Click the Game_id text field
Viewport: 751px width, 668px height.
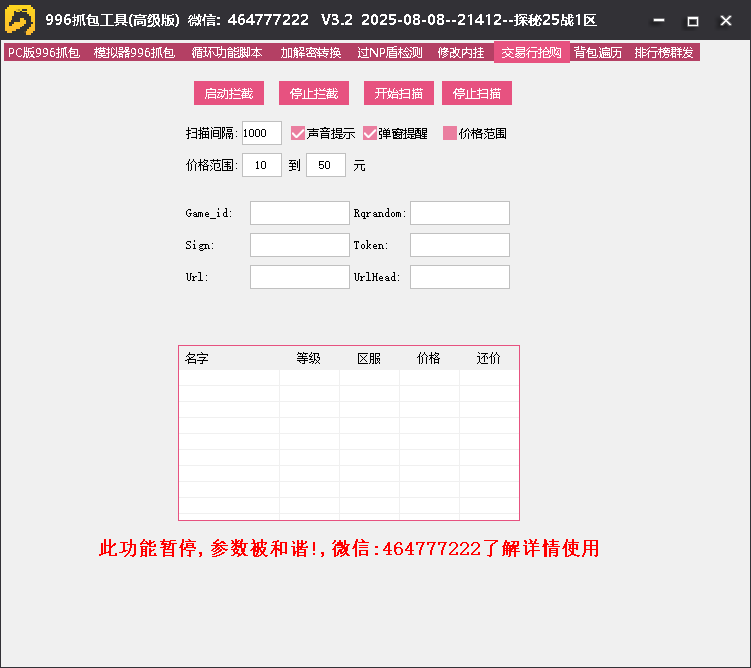point(299,213)
